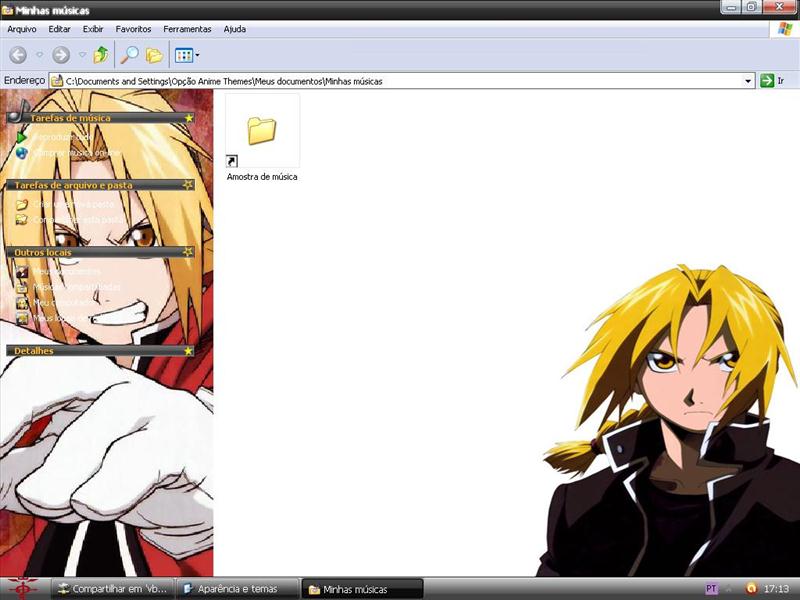Click the create new folder icon
The image size is (800, 600).
(21, 205)
